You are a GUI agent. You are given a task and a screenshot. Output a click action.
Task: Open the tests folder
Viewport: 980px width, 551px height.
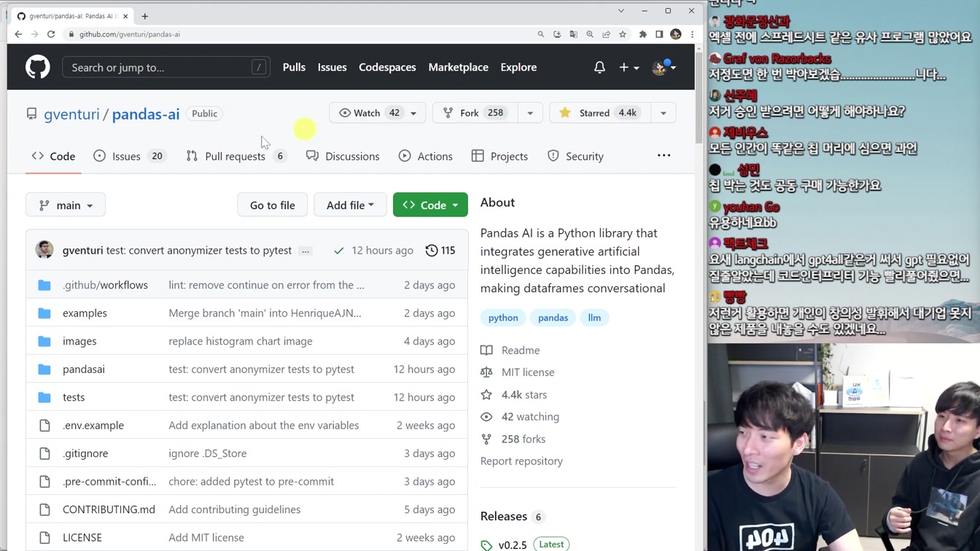click(x=74, y=397)
